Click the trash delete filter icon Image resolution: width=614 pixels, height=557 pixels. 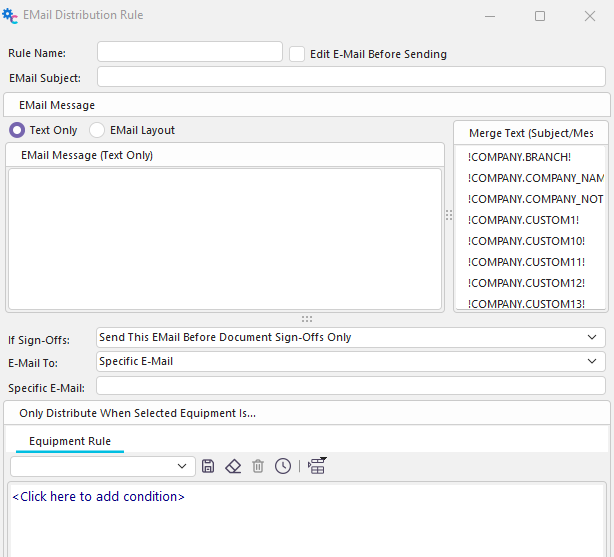pyautogui.click(x=258, y=466)
